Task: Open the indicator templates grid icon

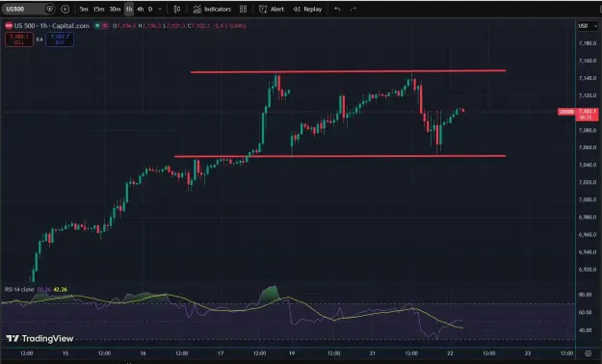Action: (243, 9)
